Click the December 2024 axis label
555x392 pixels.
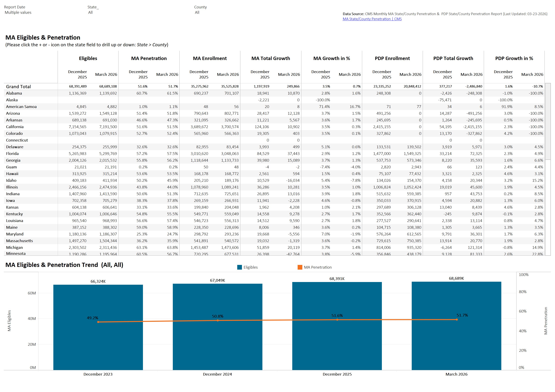coord(217,374)
